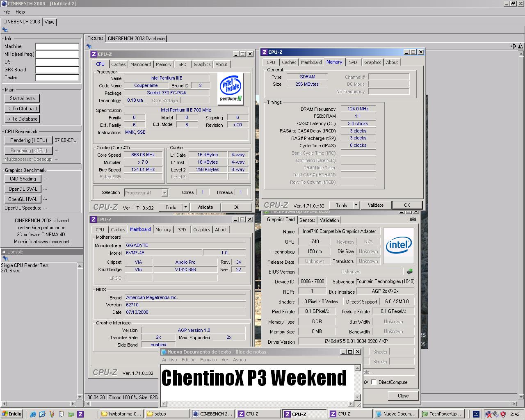The height and width of the screenshot is (420, 525).
Task: Click the To Database button
Action: tap(22, 119)
